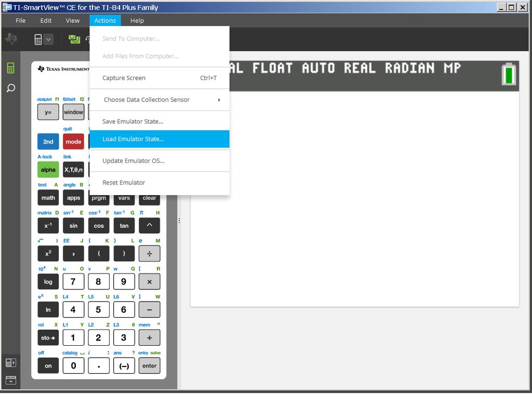Click the X,T,θ,n key
Image resolution: width=532 pixels, height=394 pixels.
click(73, 170)
